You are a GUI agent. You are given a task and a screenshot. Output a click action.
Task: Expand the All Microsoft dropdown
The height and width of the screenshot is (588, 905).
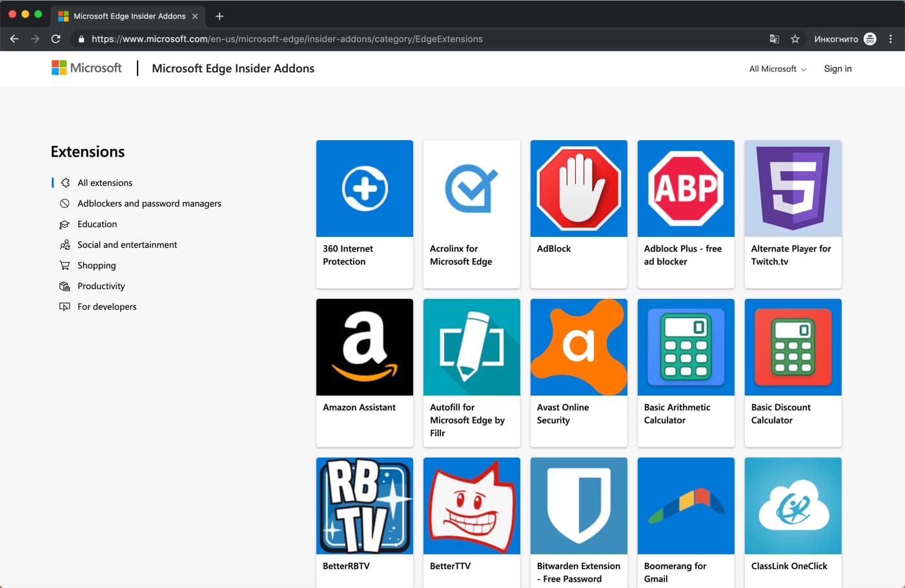tap(777, 68)
